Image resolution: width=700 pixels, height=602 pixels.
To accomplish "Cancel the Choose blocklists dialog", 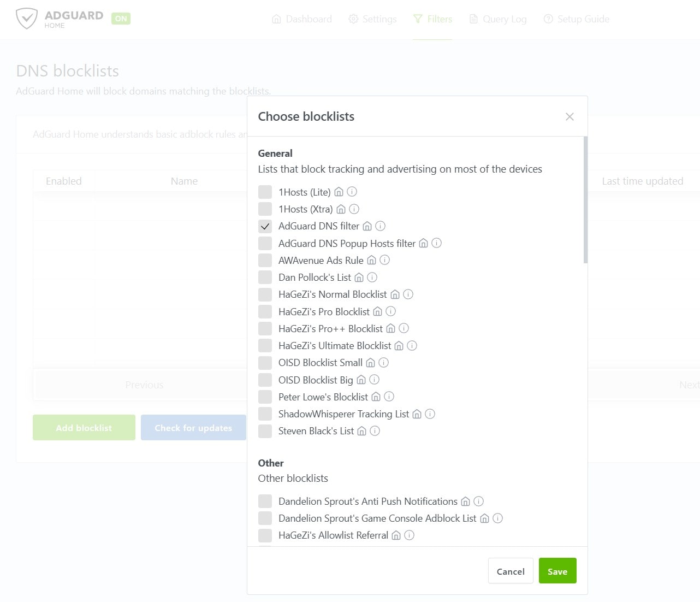I will [510, 571].
